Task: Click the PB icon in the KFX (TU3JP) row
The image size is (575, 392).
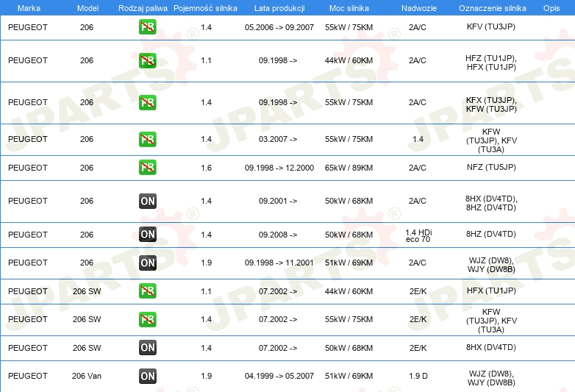Action: coord(148,103)
